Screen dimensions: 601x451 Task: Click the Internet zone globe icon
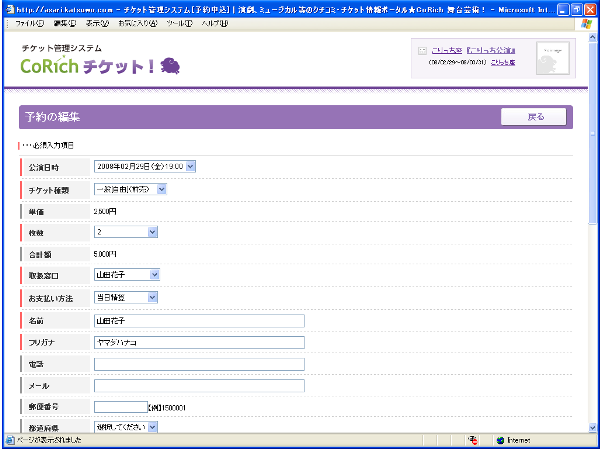point(499,439)
